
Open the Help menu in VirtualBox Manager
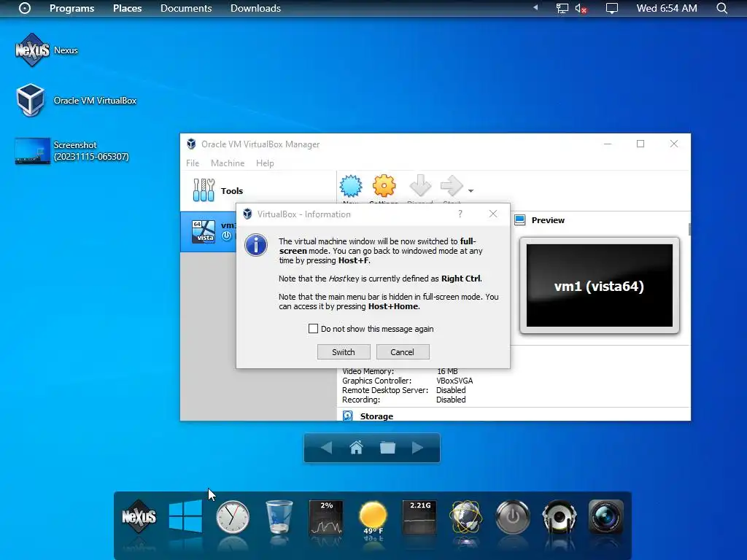click(x=265, y=163)
